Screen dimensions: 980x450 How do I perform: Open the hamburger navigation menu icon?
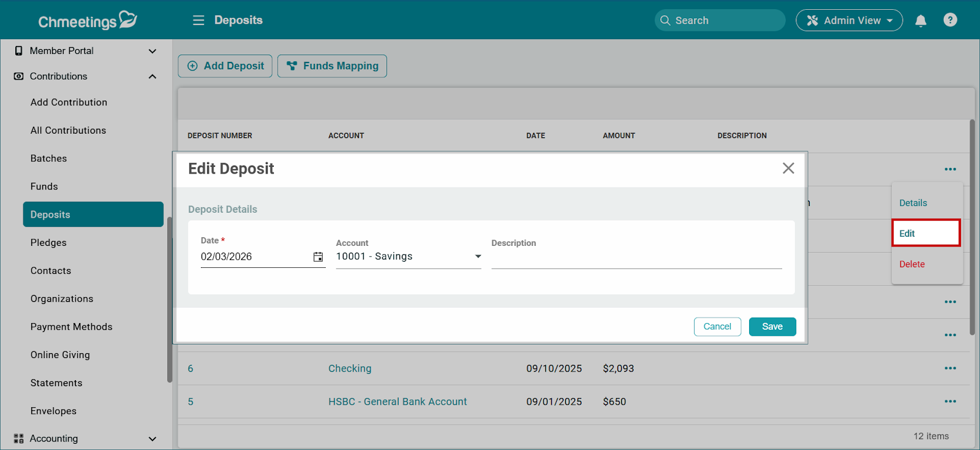198,20
